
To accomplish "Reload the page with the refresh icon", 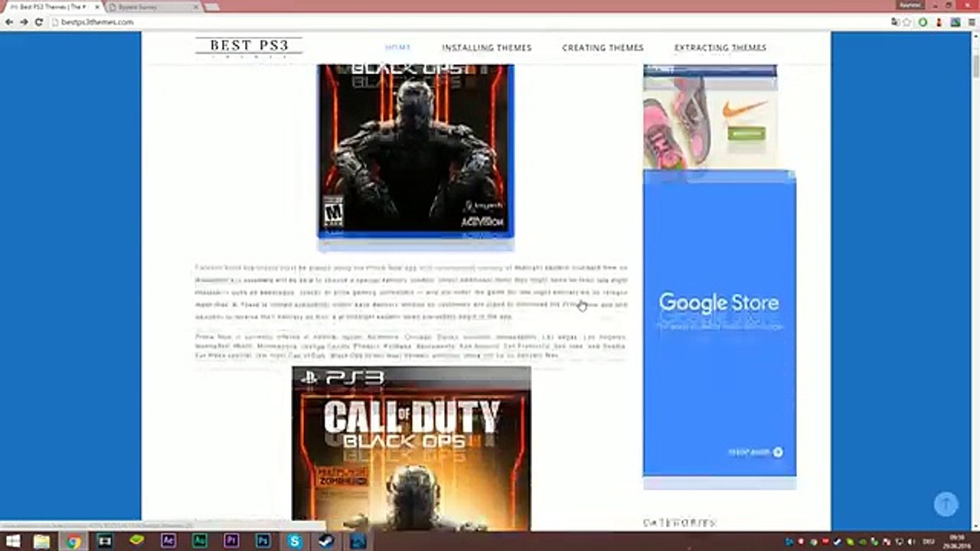I will click(x=38, y=22).
